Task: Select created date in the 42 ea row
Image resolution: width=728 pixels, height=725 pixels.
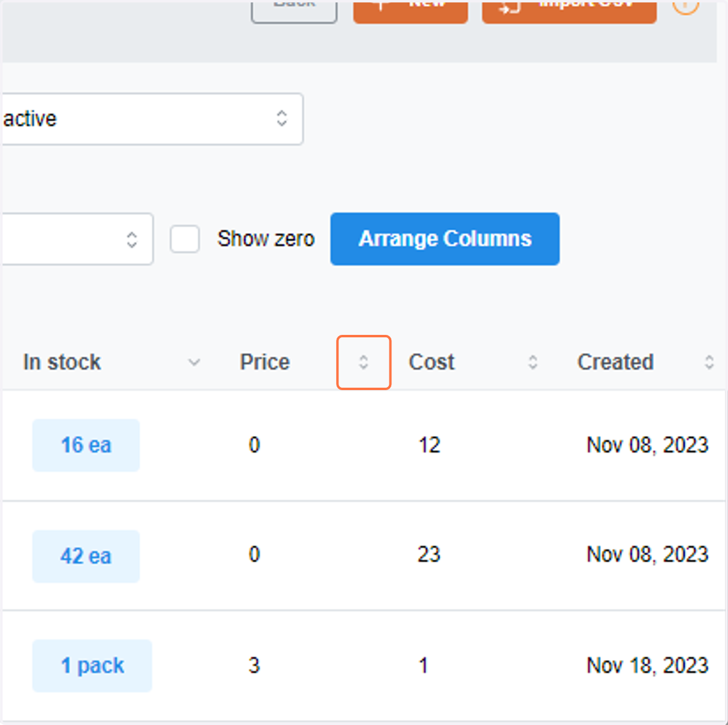Action: 647,555
